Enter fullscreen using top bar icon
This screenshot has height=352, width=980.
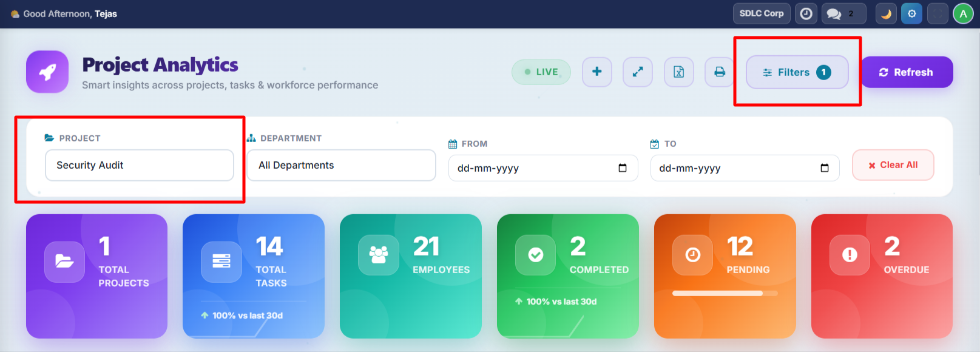click(938, 13)
